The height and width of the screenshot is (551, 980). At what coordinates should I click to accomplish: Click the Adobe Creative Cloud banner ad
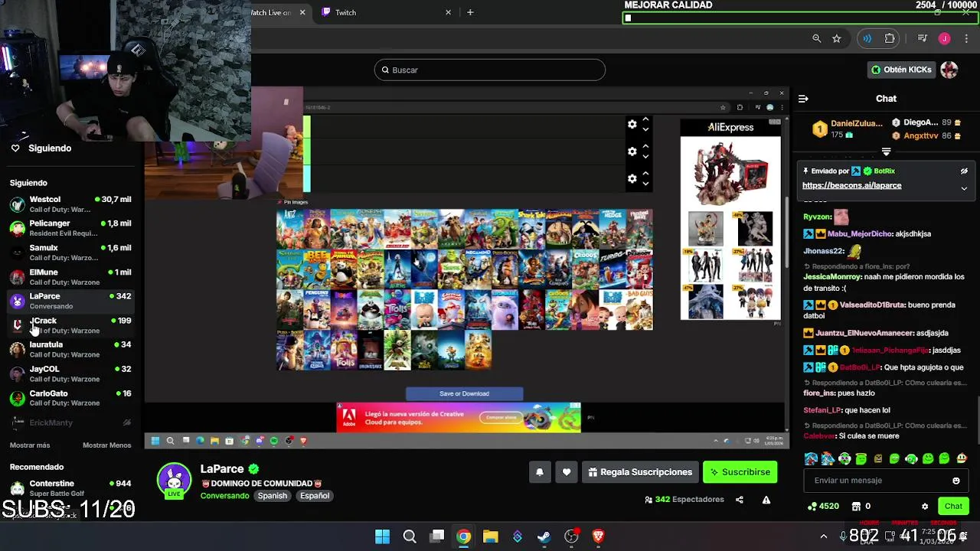coord(459,418)
